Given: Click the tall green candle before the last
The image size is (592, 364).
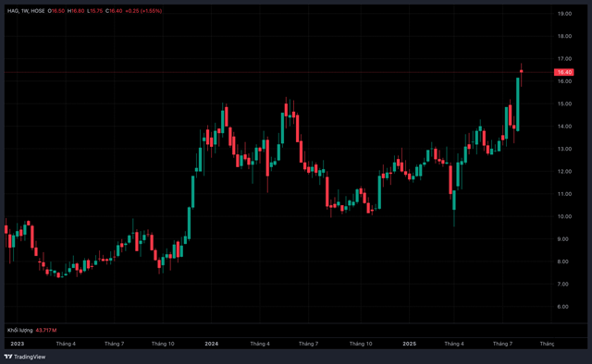Looking at the screenshot, I should click(518, 104).
